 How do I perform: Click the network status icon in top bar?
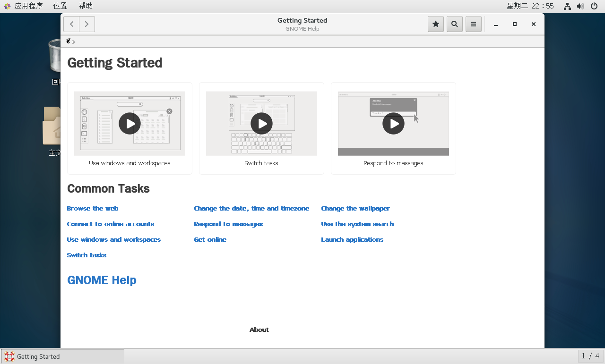tap(567, 6)
